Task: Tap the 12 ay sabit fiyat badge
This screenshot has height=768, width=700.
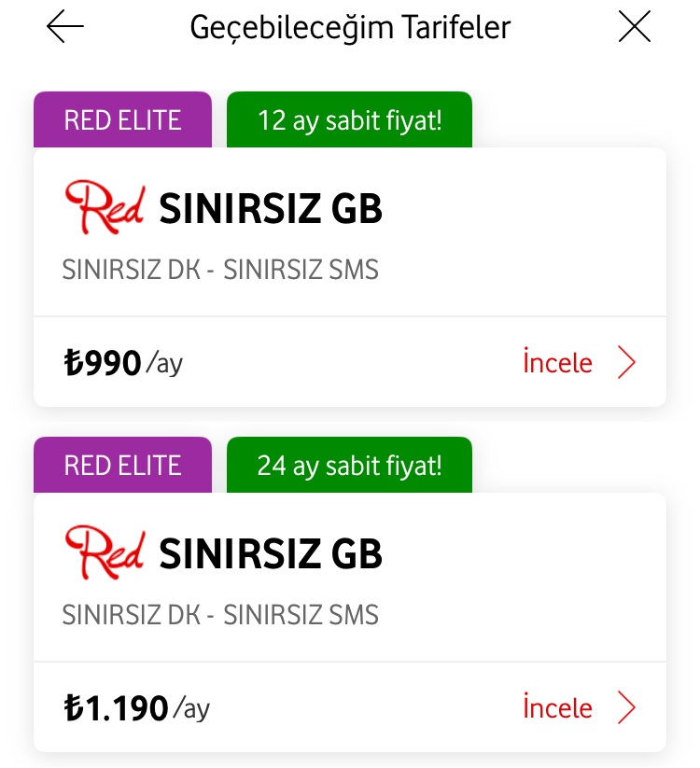Action: pyautogui.click(x=349, y=120)
